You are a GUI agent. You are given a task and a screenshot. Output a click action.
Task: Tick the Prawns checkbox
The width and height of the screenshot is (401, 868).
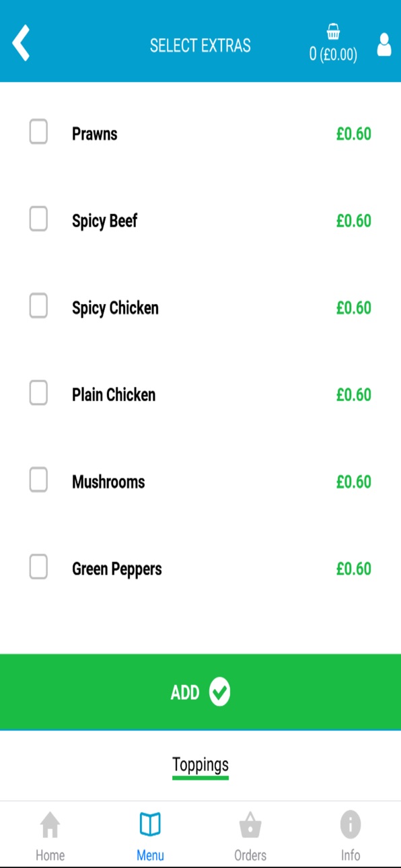[38, 132]
